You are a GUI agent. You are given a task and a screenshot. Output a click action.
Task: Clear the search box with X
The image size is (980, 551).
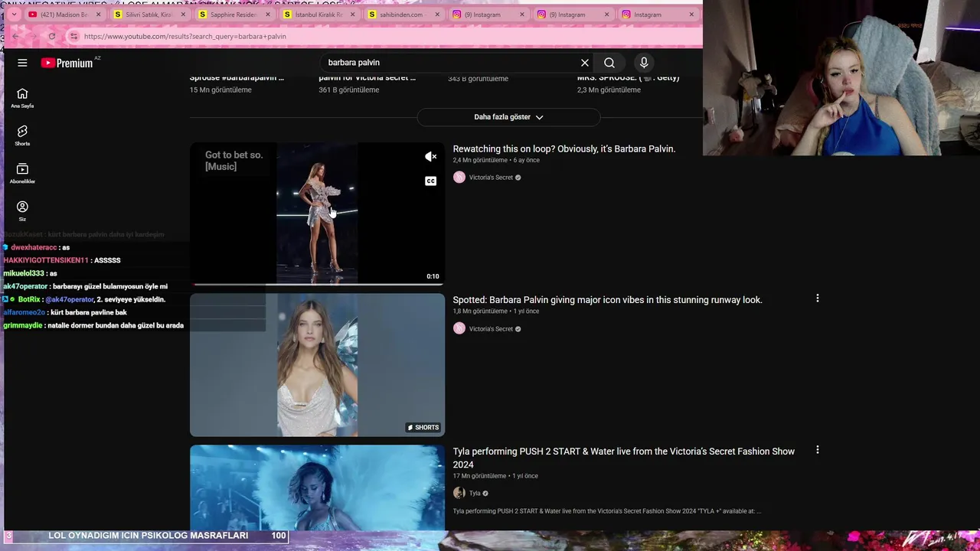pos(585,63)
